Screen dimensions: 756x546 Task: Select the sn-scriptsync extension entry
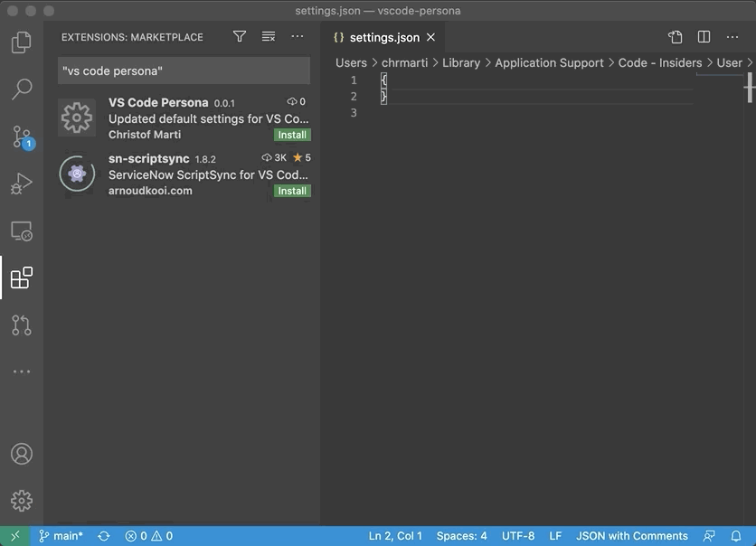184,174
